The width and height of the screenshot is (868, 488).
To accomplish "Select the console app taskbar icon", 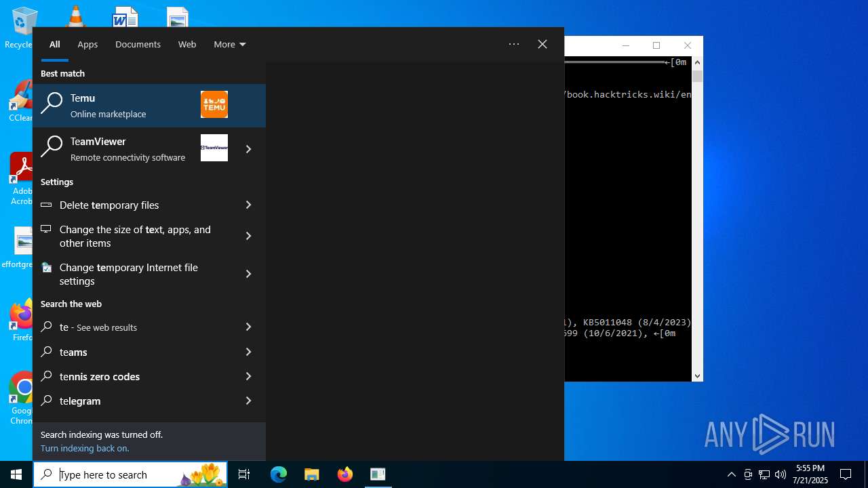I will tap(378, 474).
